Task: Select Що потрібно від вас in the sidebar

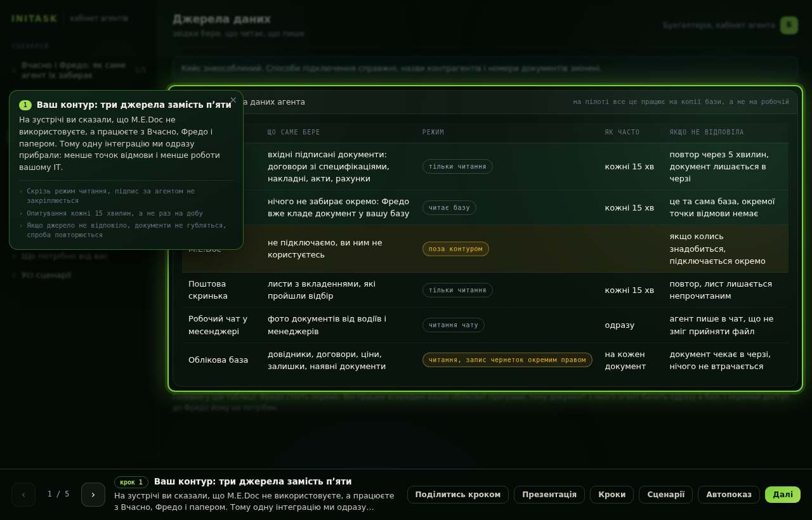Action: coord(65,256)
